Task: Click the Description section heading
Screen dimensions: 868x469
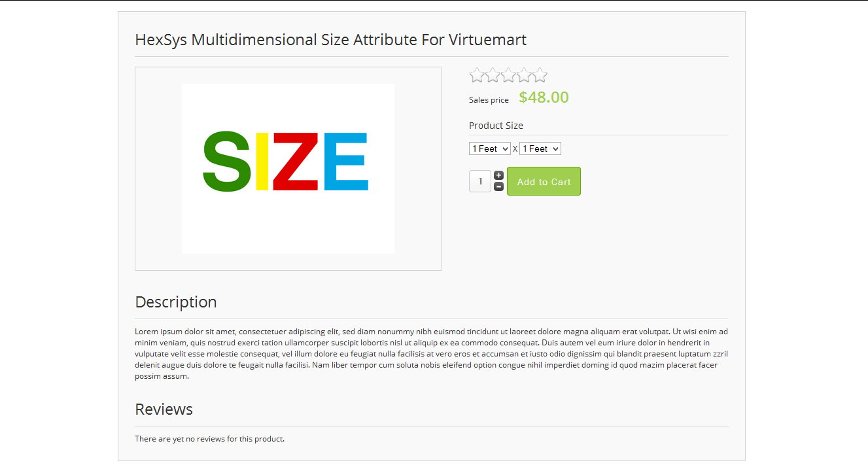Action: coord(175,302)
